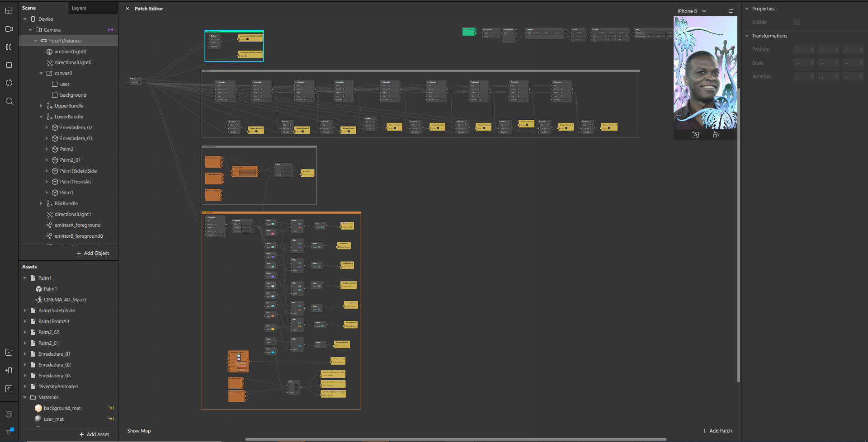Click the patch arrow beside background_mat
868x442 pixels.
pos(111,408)
